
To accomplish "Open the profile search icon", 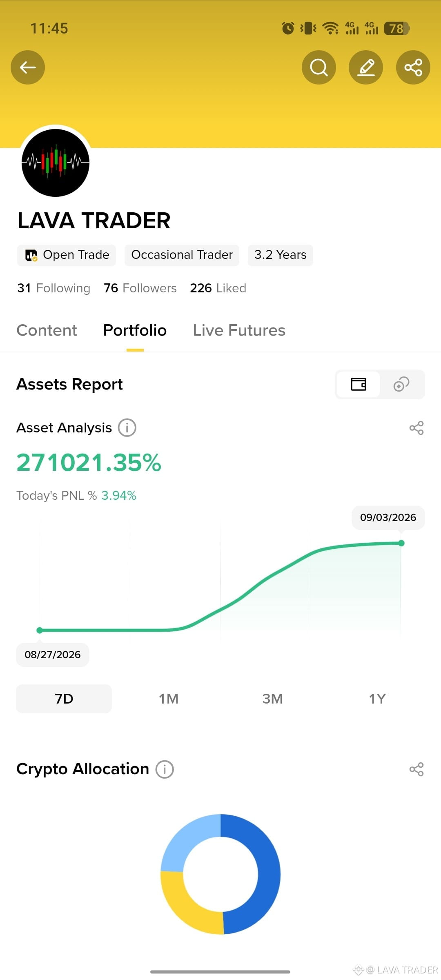I will [319, 67].
